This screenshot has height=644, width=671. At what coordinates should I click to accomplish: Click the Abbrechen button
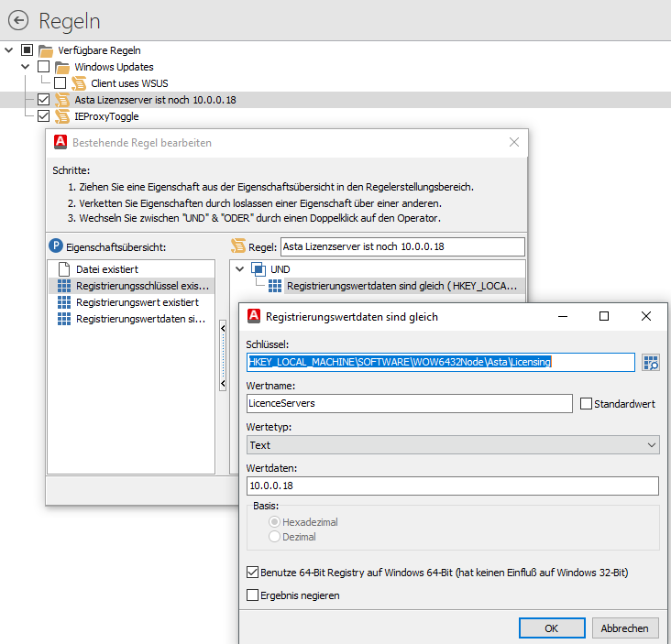tap(624, 628)
